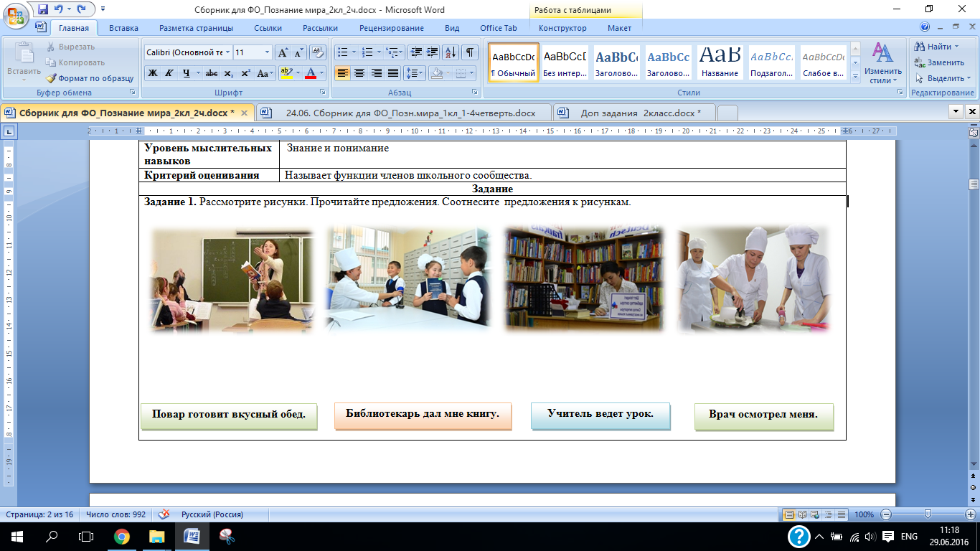
Task: Click the zoom slider handle in status bar
Action: 928,514
